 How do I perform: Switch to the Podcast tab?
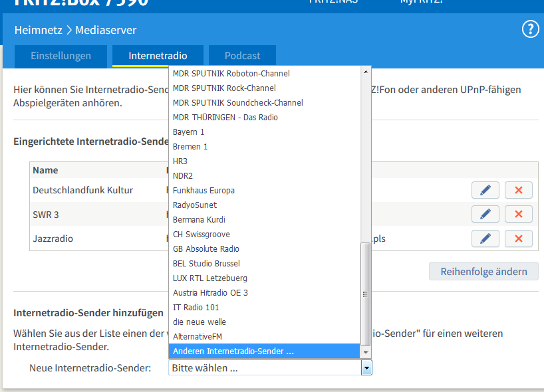click(x=242, y=56)
